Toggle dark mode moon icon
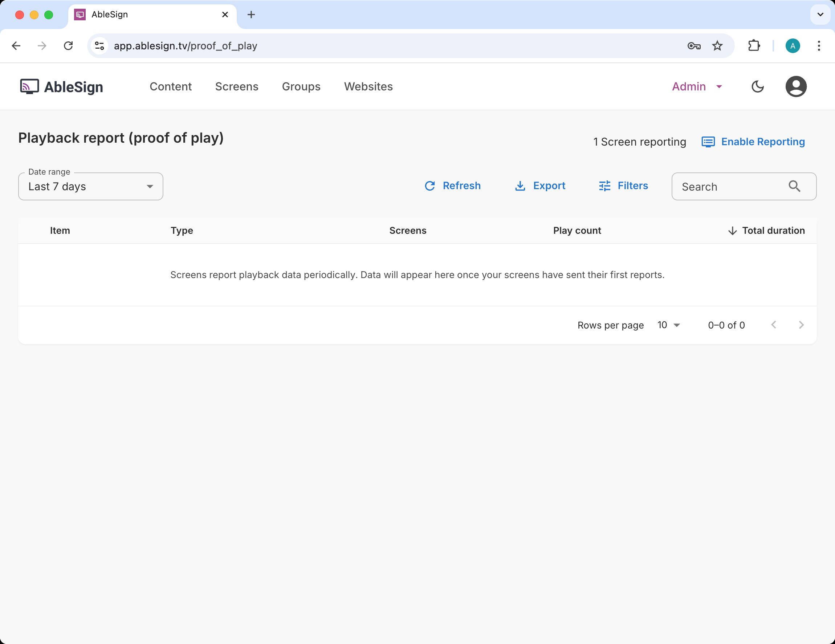Viewport: 835px width, 644px height. click(757, 86)
